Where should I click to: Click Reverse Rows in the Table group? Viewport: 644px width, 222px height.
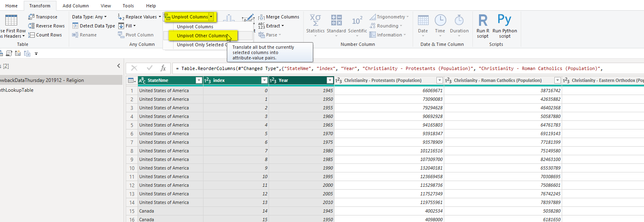[x=46, y=26]
